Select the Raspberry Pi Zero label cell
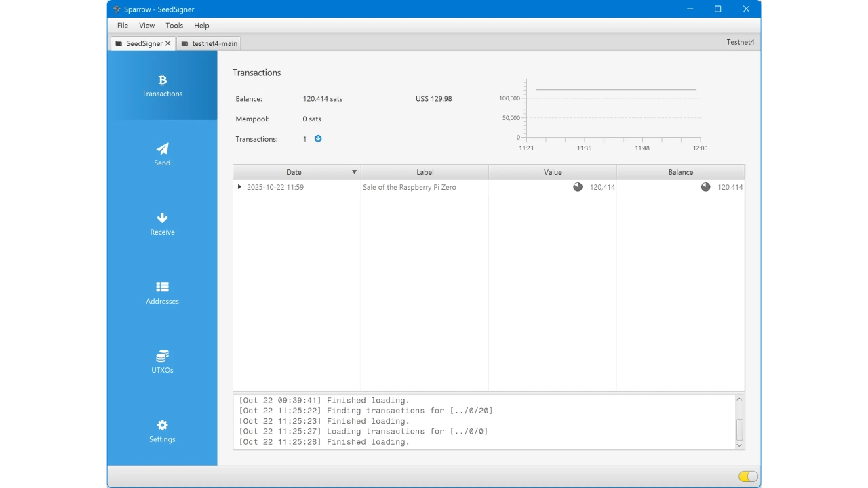This screenshot has width=868, height=488. pos(410,187)
